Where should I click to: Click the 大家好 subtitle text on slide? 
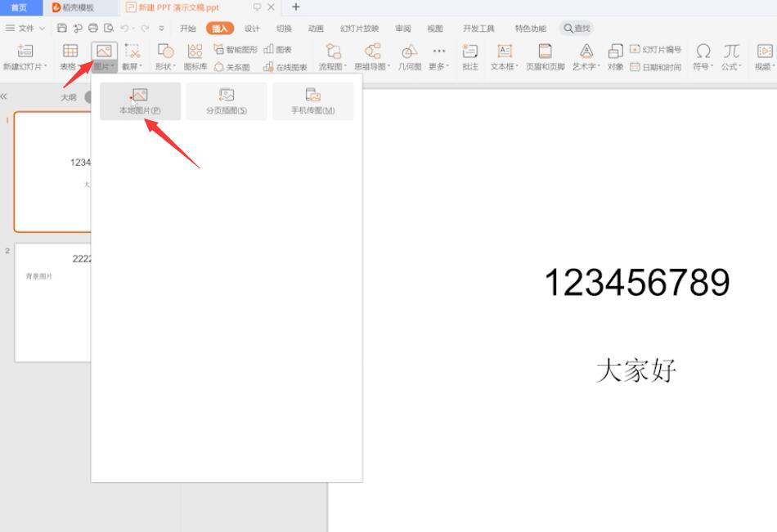pyautogui.click(x=636, y=370)
